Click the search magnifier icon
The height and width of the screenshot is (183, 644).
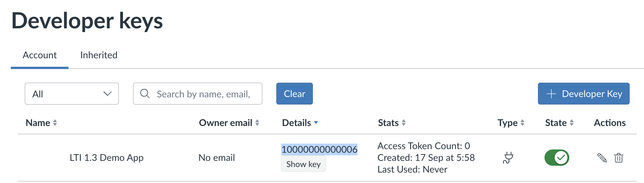(145, 94)
